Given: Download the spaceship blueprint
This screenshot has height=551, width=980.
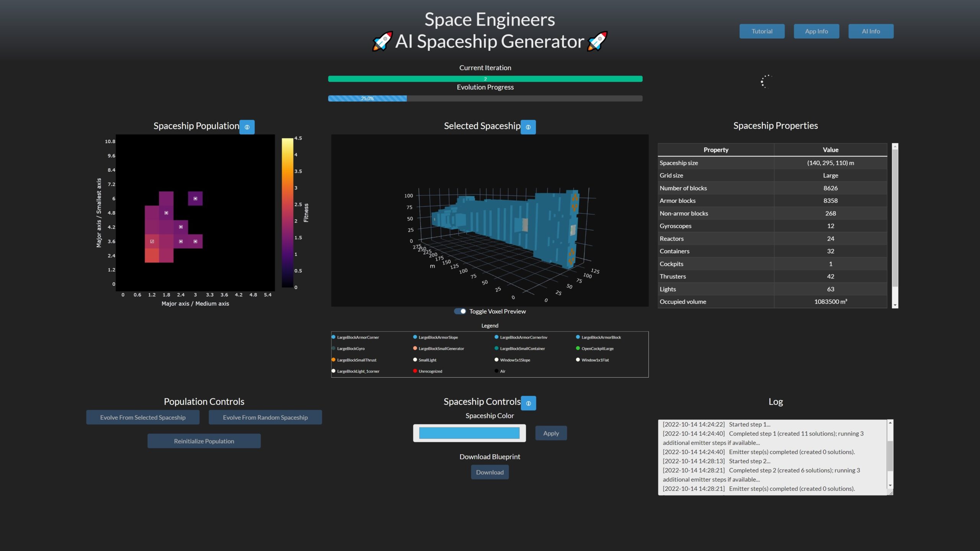Looking at the screenshot, I should [x=490, y=472].
